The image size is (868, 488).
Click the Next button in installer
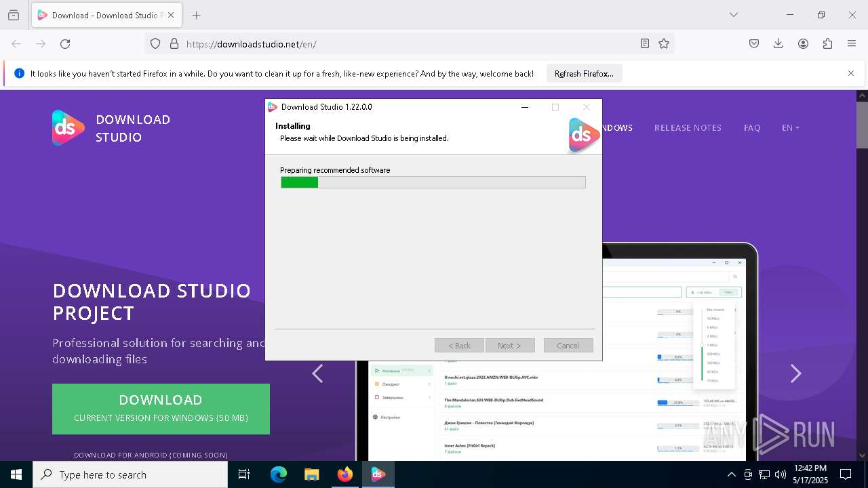click(510, 345)
